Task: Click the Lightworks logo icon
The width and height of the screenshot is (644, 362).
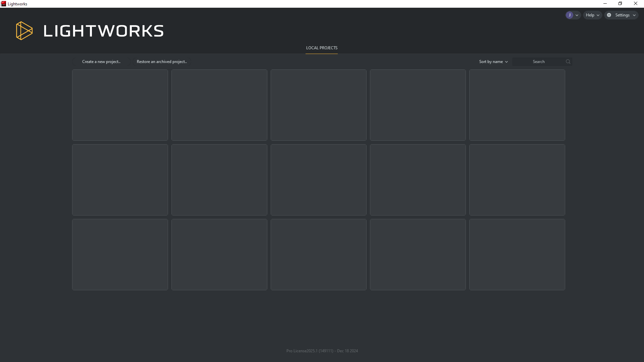Action: [x=24, y=31]
